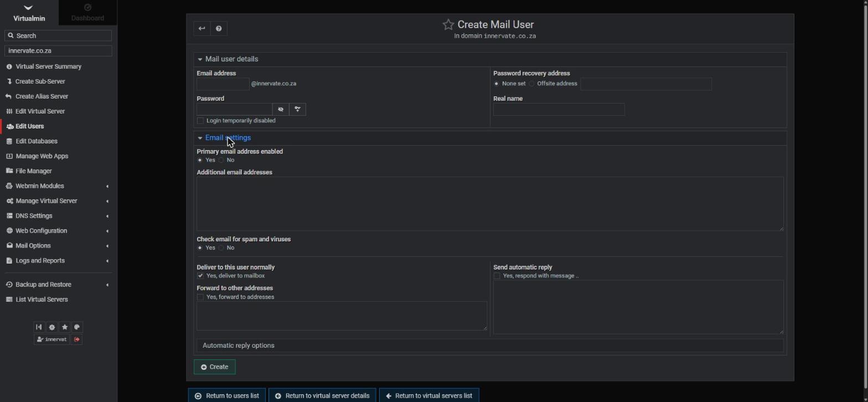Image resolution: width=868 pixels, height=402 pixels.
Task: Click the red logout icon
Action: 76,339
